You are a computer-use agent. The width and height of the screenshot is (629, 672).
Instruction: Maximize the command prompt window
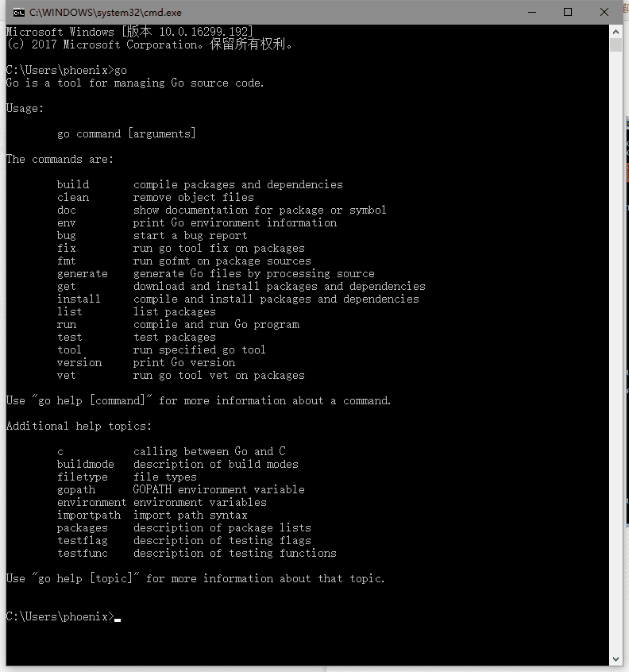568,13
